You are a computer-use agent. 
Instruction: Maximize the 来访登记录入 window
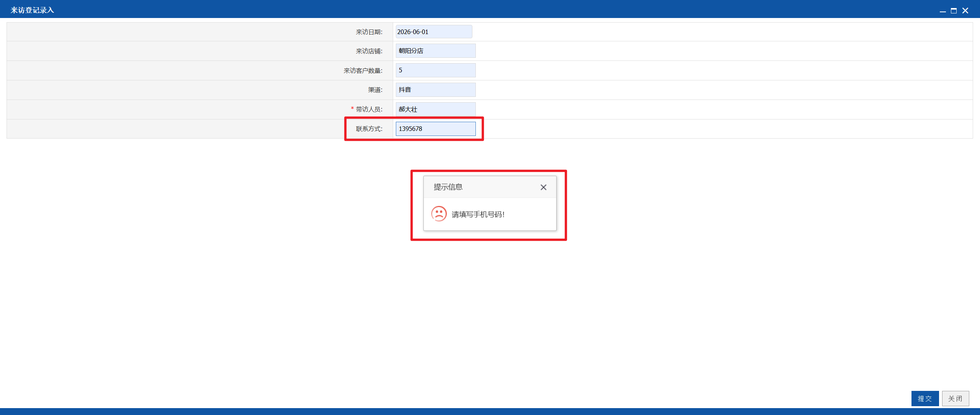[x=954, y=11]
